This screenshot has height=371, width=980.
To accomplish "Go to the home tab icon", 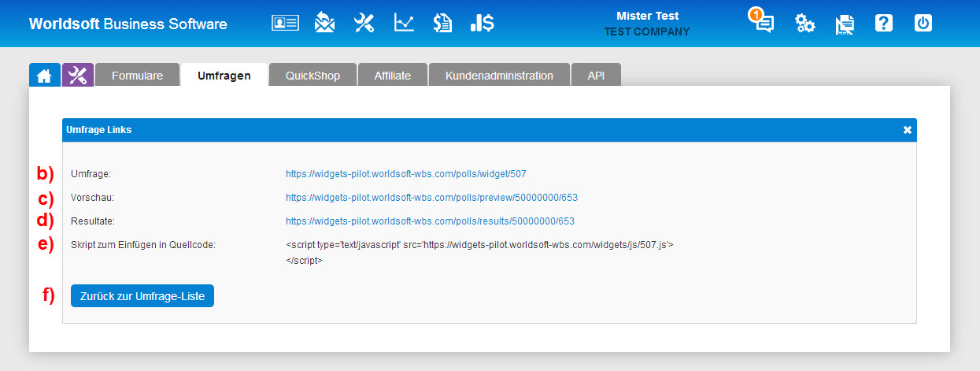I will (45, 75).
